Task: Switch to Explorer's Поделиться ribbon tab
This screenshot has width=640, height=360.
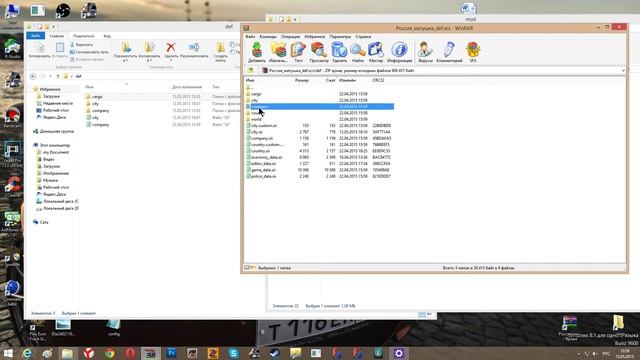Action: (x=83, y=36)
